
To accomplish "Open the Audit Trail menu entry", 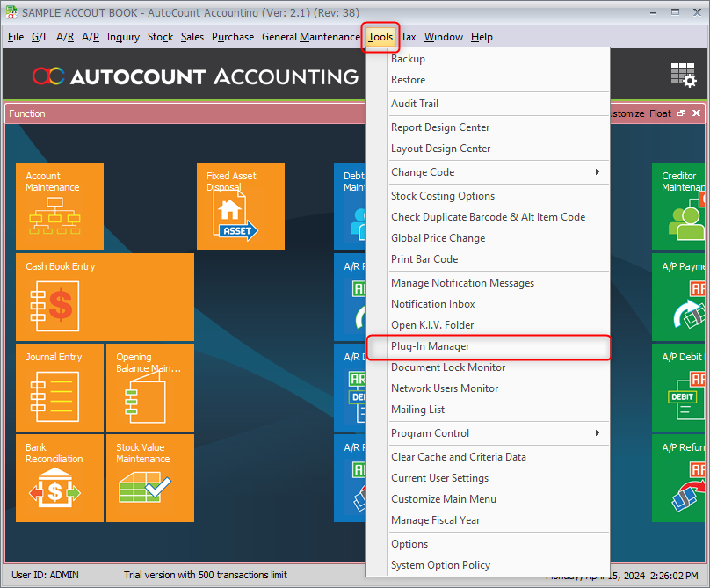I will click(x=415, y=104).
